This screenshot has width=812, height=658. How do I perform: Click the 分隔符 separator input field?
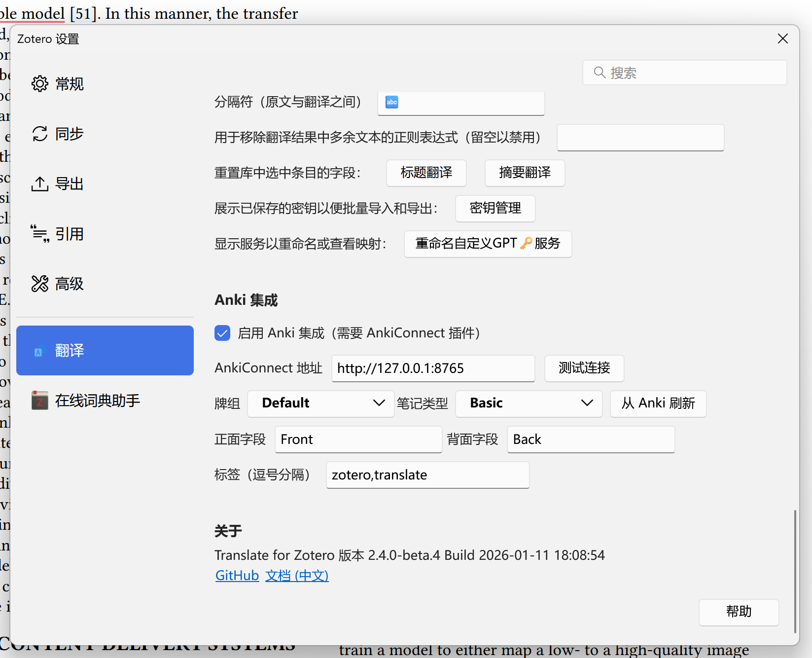461,103
